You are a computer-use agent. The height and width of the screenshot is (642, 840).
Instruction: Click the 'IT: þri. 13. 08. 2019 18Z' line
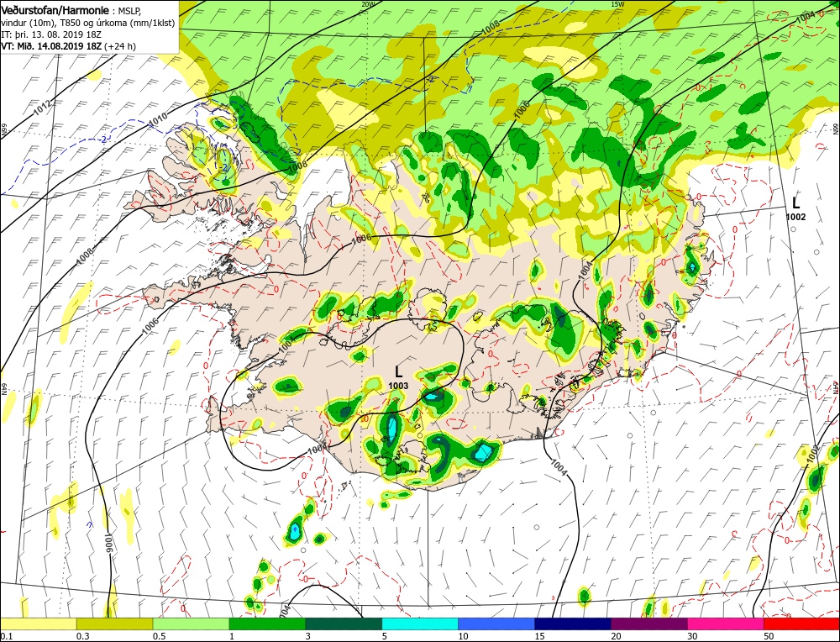(x=51, y=34)
